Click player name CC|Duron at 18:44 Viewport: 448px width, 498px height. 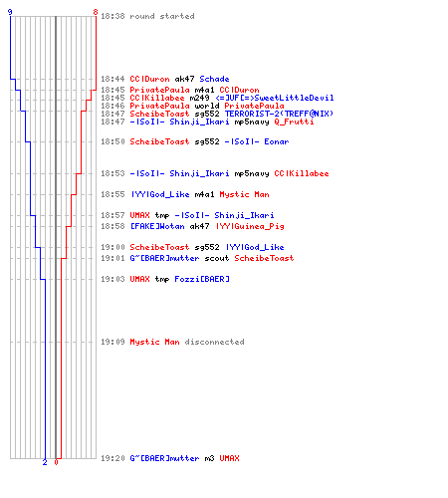149,79
